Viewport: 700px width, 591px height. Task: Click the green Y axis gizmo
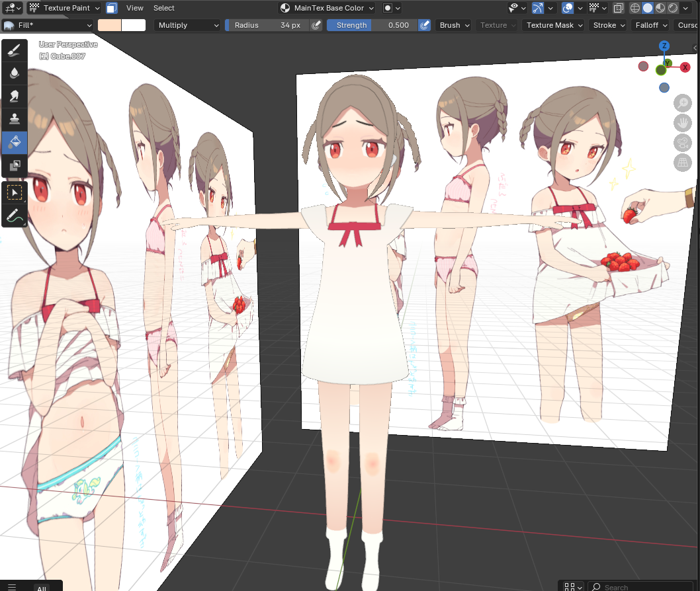point(667,63)
